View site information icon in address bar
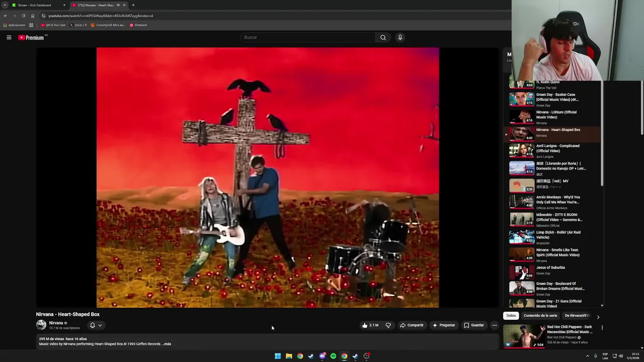The height and width of the screenshot is (362, 644). (x=43, y=16)
